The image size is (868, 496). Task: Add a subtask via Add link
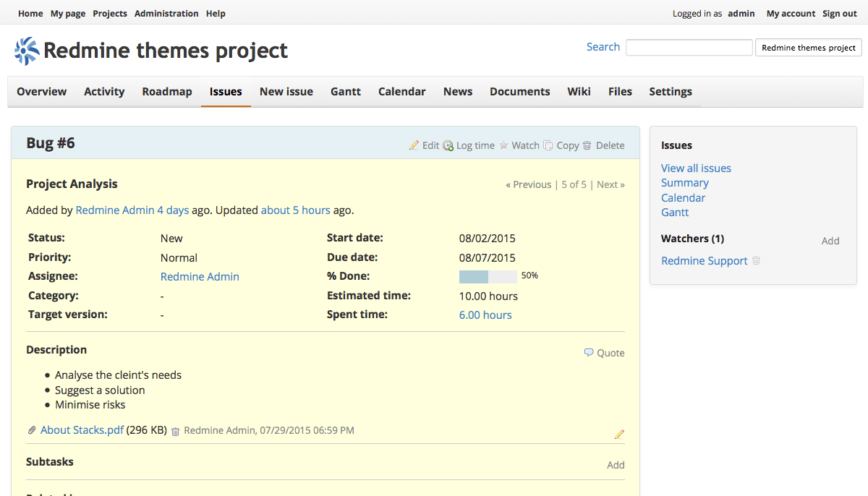pyautogui.click(x=616, y=465)
